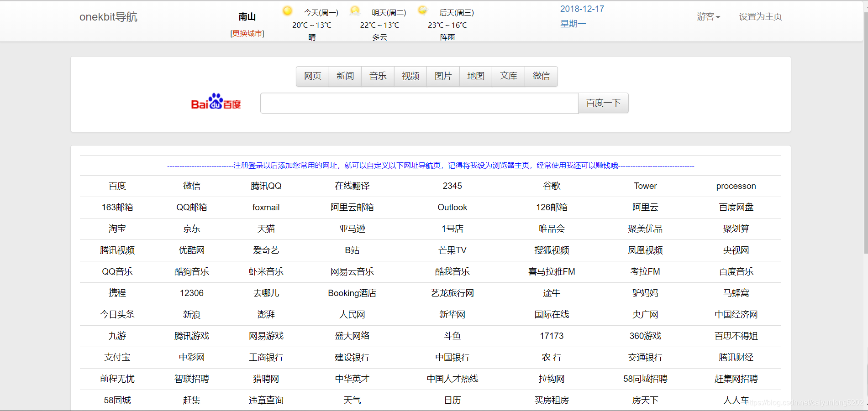868x411 pixels.
Task: Open the 亚马逊 link
Action: [x=352, y=229]
